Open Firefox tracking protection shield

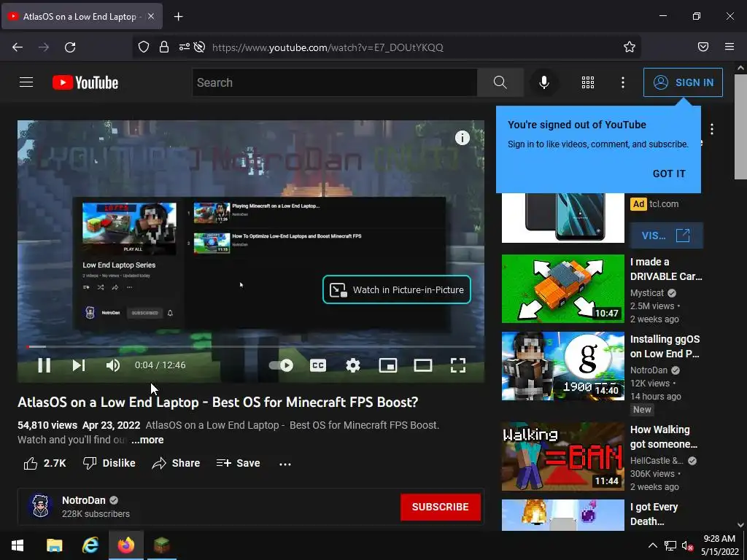144,47
